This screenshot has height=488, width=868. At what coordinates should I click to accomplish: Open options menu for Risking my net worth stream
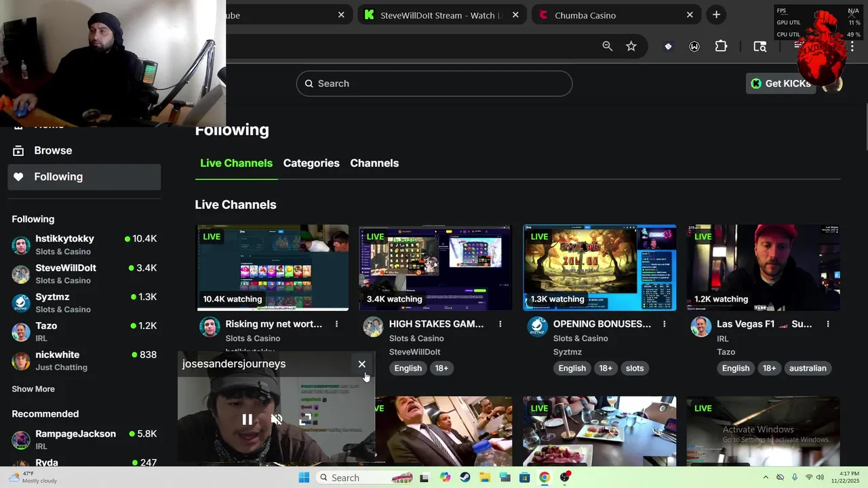click(336, 324)
